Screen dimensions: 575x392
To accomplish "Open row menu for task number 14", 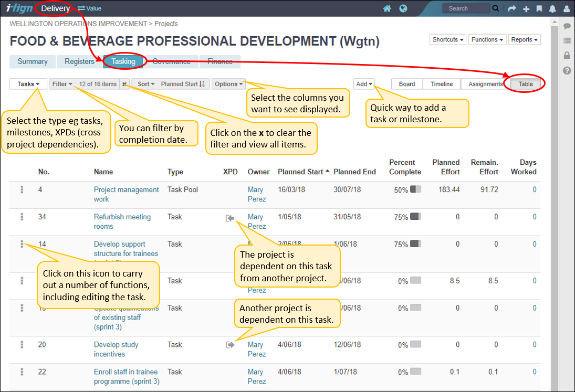I will coord(22,243).
